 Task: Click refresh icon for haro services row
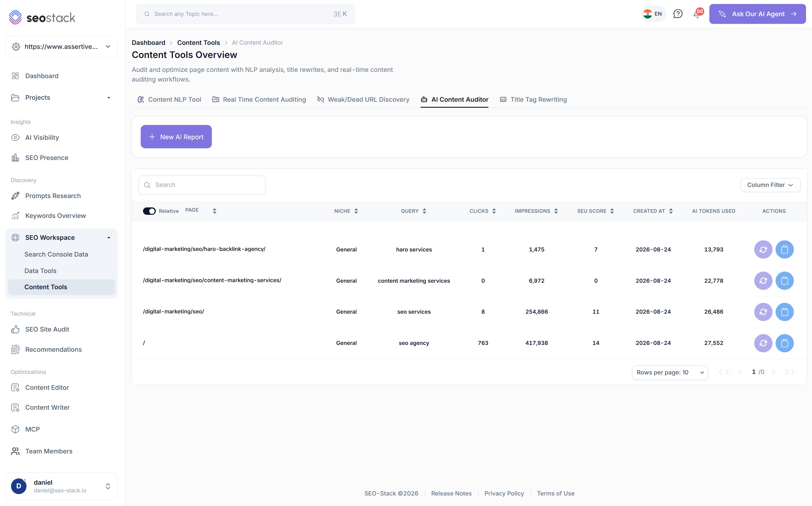pyautogui.click(x=763, y=249)
